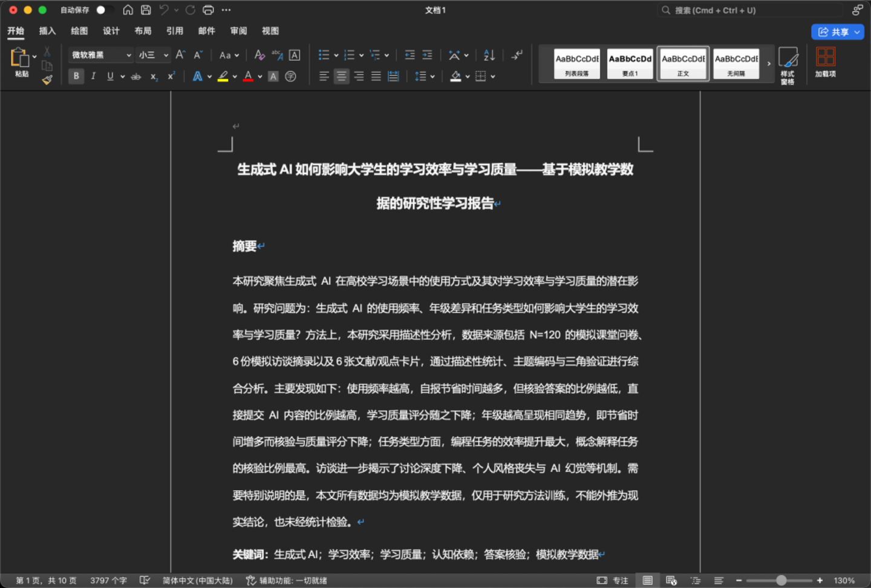Click the Decrease Indent icon
Image resolution: width=871 pixels, height=588 pixels.
[x=409, y=55]
